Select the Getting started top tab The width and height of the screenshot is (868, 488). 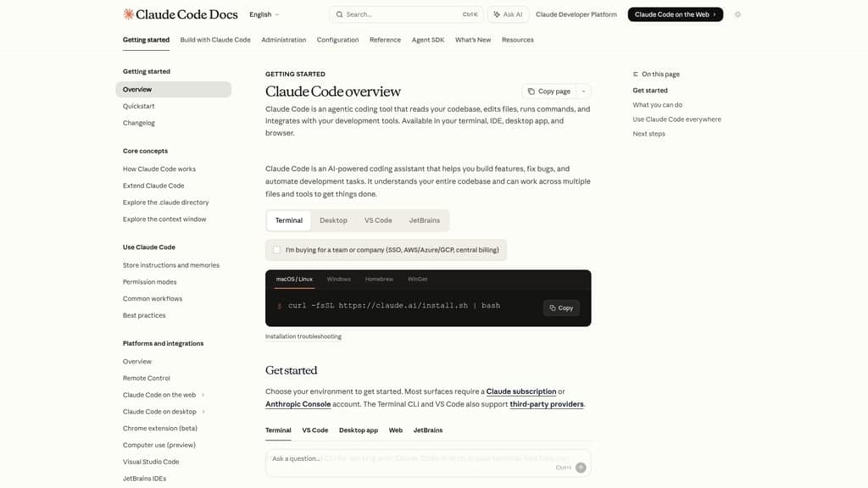tap(146, 40)
